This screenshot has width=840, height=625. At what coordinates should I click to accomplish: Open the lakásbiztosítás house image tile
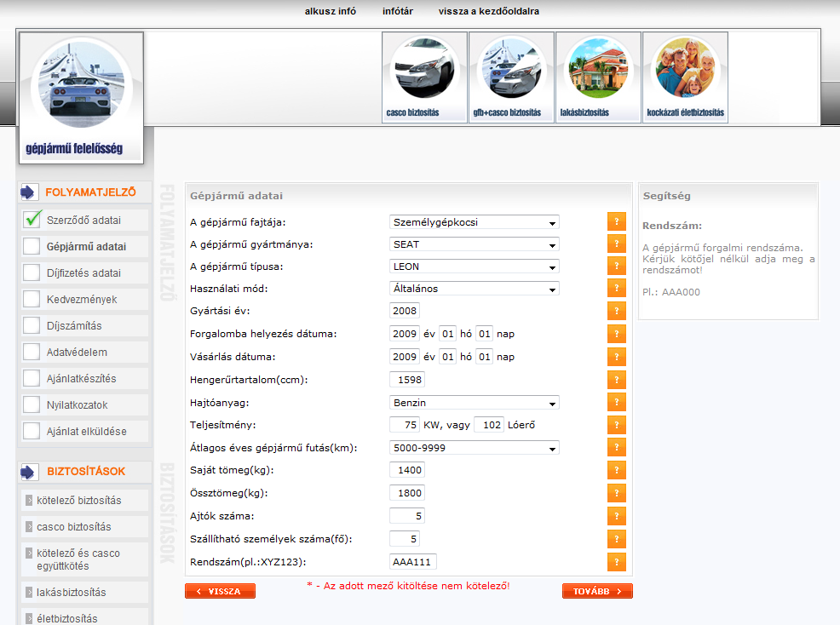tap(598, 77)
